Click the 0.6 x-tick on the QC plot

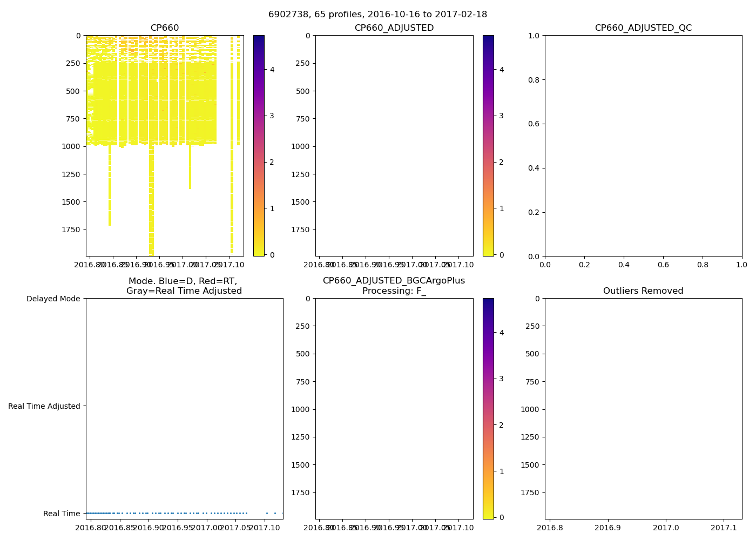(663, 265)
